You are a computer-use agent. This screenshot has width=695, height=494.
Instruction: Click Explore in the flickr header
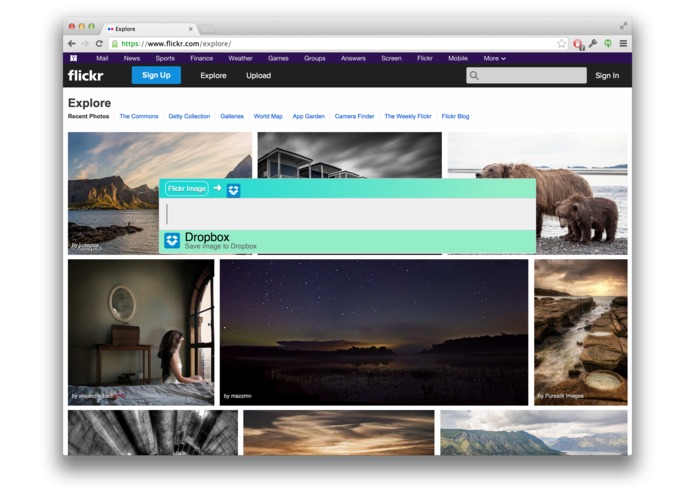pos(213,76)
